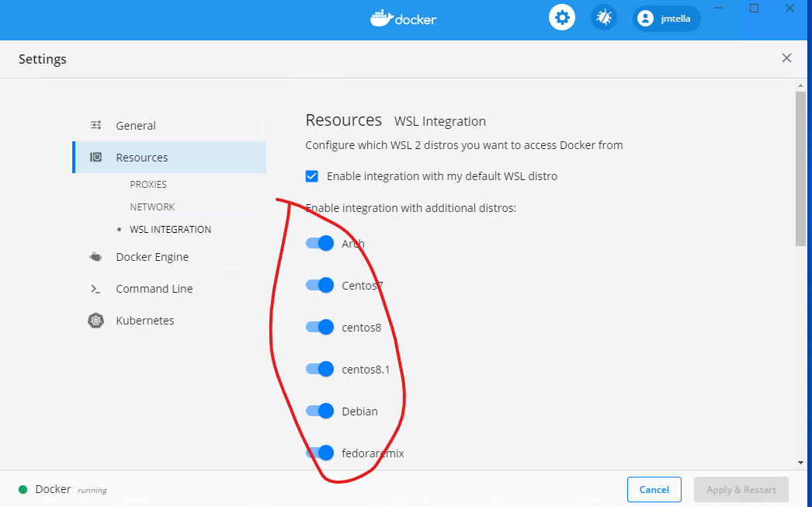Select the Docker Engine section
This screenshot has width=812, height=507.
152,257
